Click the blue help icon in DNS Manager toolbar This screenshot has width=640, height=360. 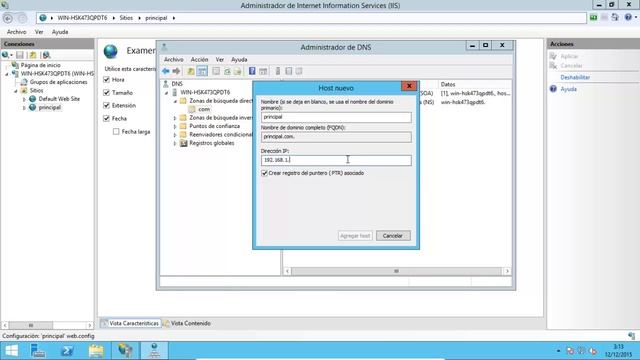point(252,71)
